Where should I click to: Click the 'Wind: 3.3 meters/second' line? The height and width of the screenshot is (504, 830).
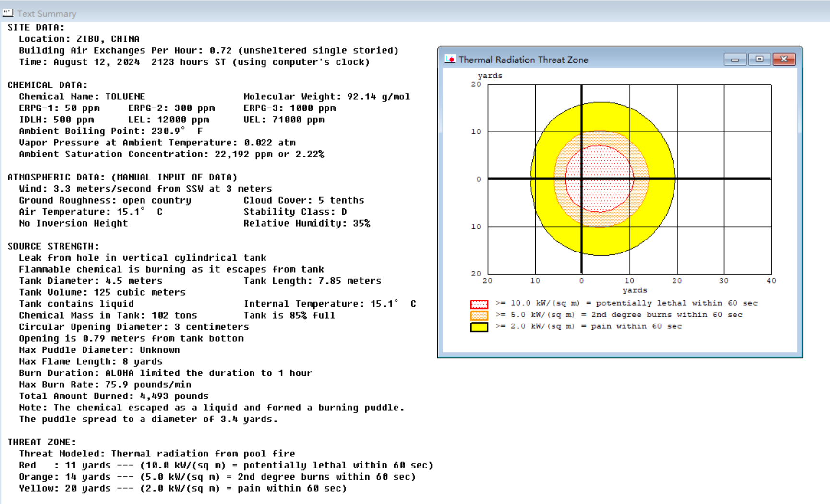coord(145,189)
